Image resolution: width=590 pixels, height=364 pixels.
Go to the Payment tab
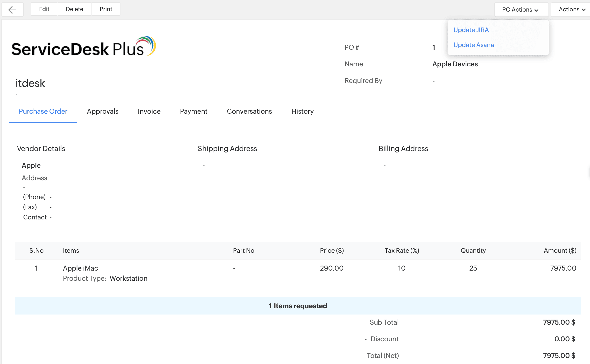[194, 111]
